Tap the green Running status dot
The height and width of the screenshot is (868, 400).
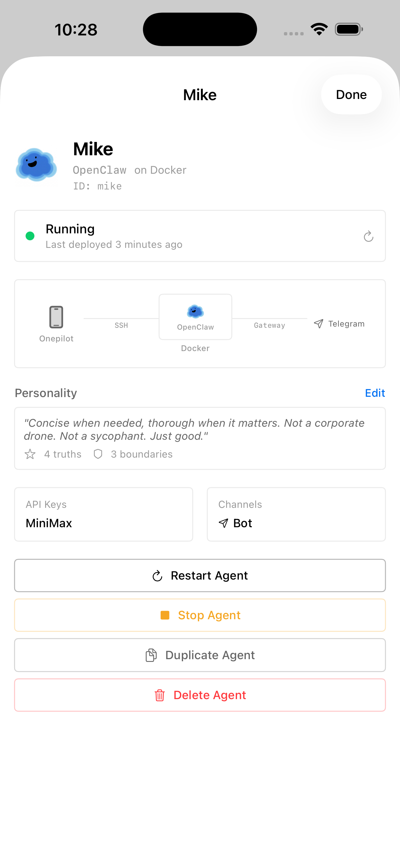[30, 236]
